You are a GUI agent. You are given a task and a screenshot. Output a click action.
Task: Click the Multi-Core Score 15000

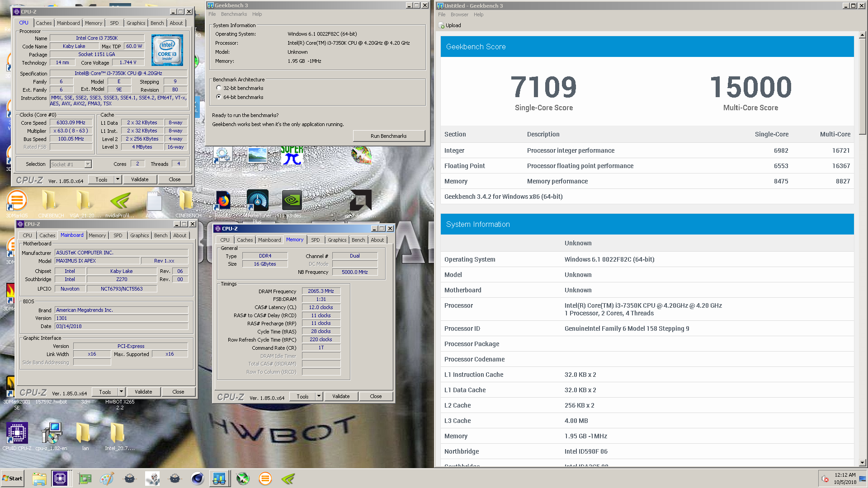750,87
